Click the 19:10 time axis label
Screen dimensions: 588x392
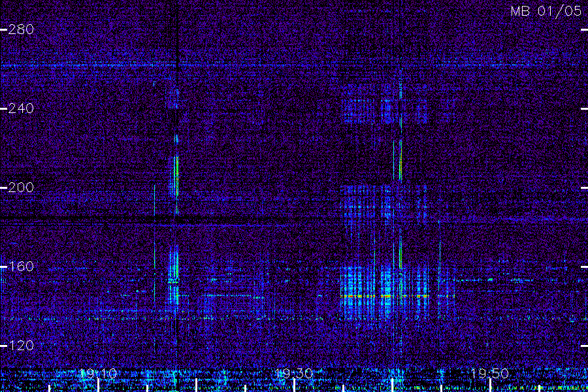click(98, 374)
